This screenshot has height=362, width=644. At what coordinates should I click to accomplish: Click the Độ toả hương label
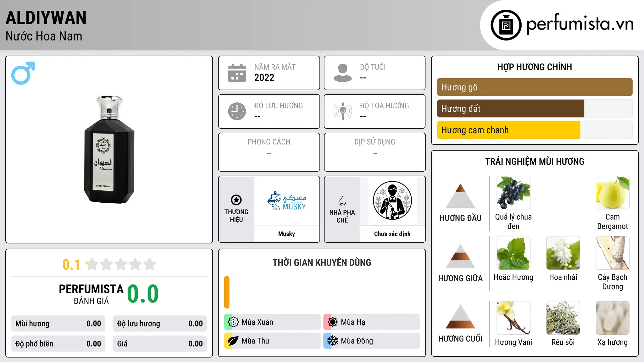pos(384,106)
